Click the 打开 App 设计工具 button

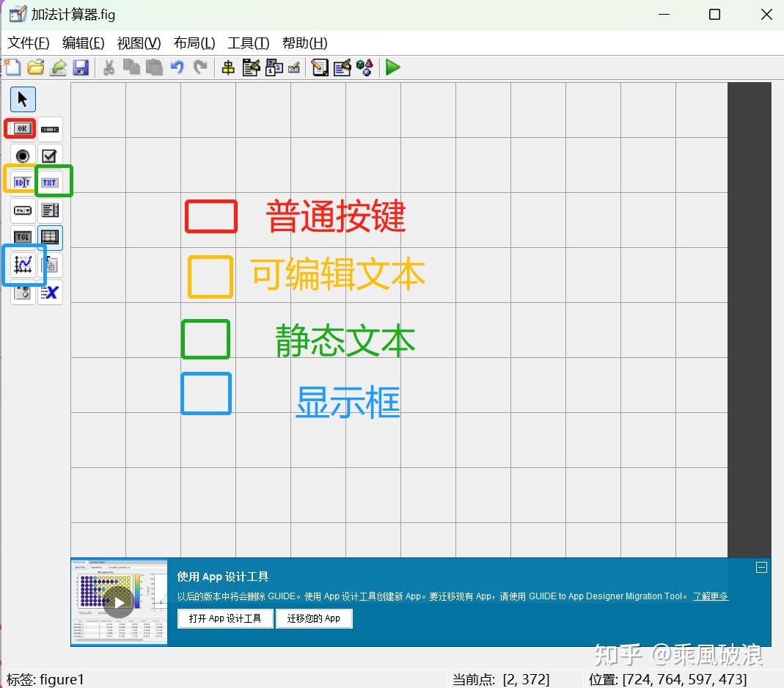point(224,618)
